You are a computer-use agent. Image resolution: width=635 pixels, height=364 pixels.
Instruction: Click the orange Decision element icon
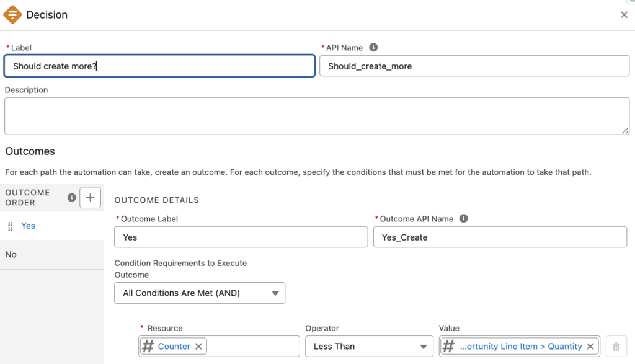tap(12, 14)
